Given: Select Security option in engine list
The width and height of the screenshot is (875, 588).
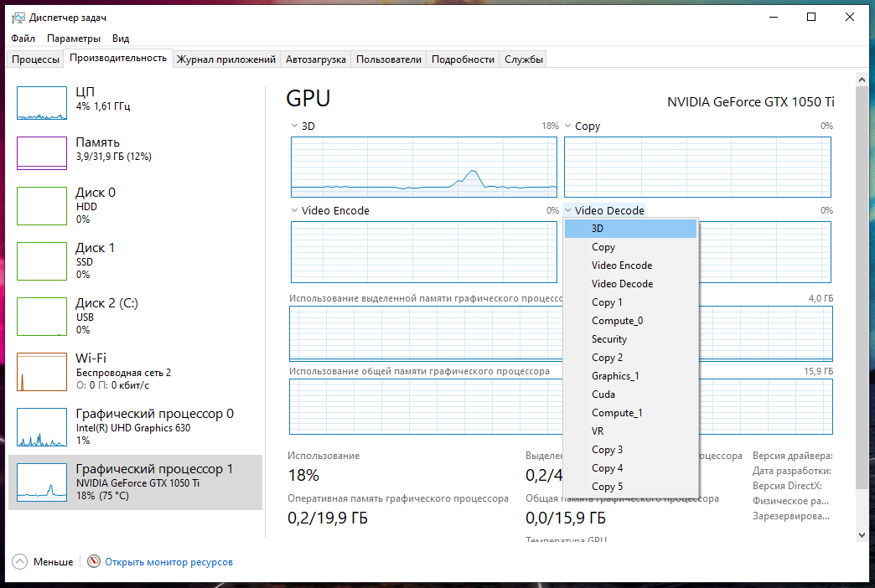Looking at the screenshot, I should (609, 339).
